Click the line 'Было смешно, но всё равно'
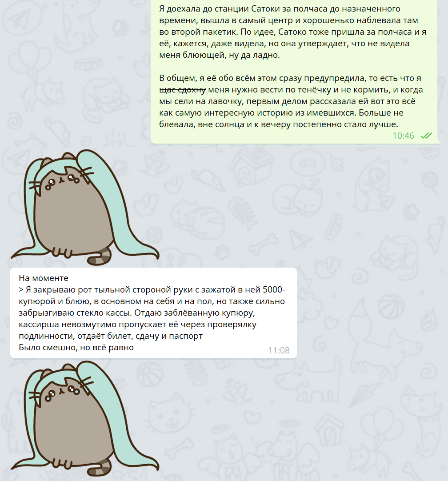 point(76,348)
